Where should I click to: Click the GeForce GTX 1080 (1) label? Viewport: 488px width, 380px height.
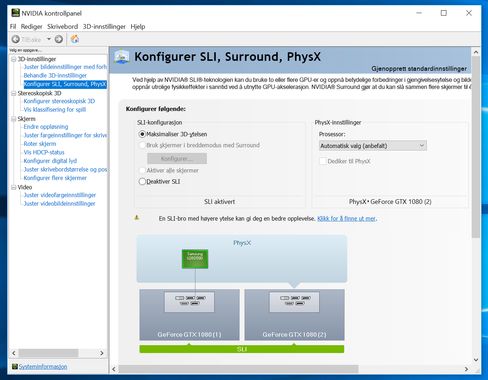[x=189, y=334]
